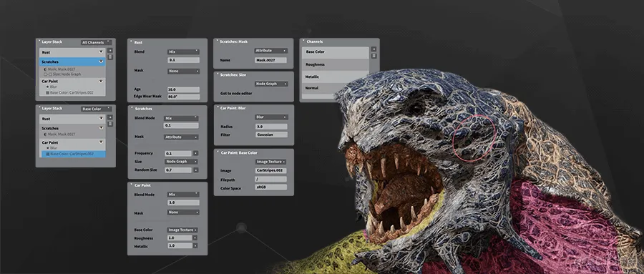Remove channel with Channels panel trash icon
This screenshot has height=274, width=644.
pyautogui.click(x=374, y=56)
